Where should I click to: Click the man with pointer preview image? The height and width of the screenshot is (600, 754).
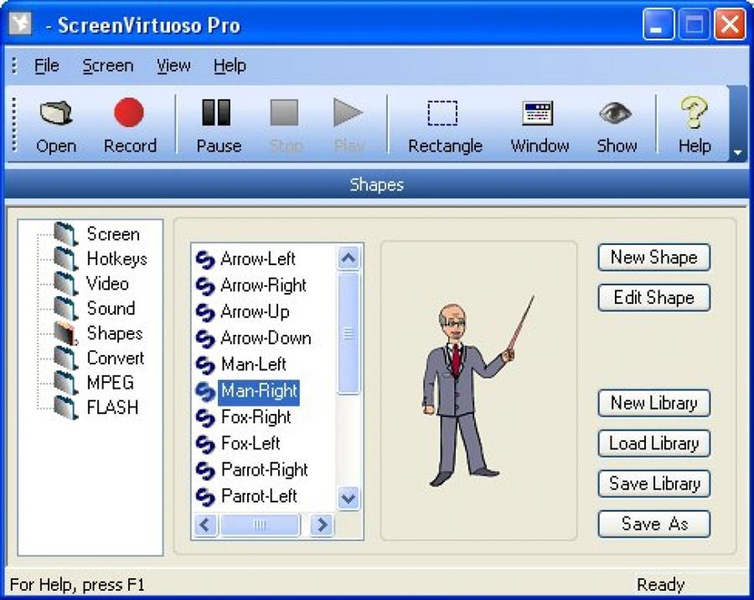[478, 390]
